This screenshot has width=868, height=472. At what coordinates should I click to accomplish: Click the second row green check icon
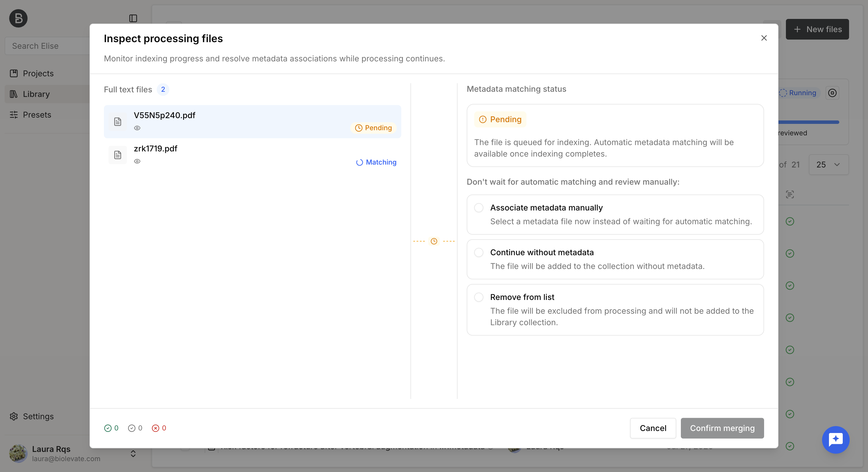click(790, 253)
